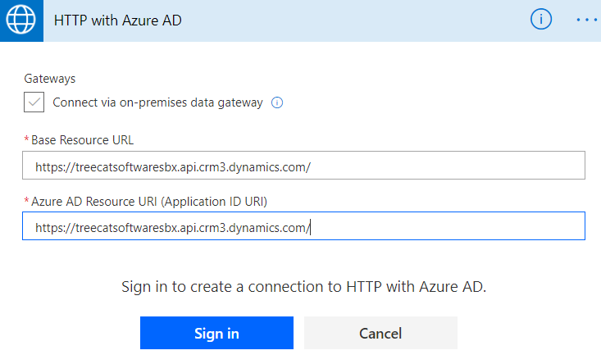The width and height of the screenshot is (601, 364).
Task: Open the info icon in the header bar
Action: tap(541, 20)
